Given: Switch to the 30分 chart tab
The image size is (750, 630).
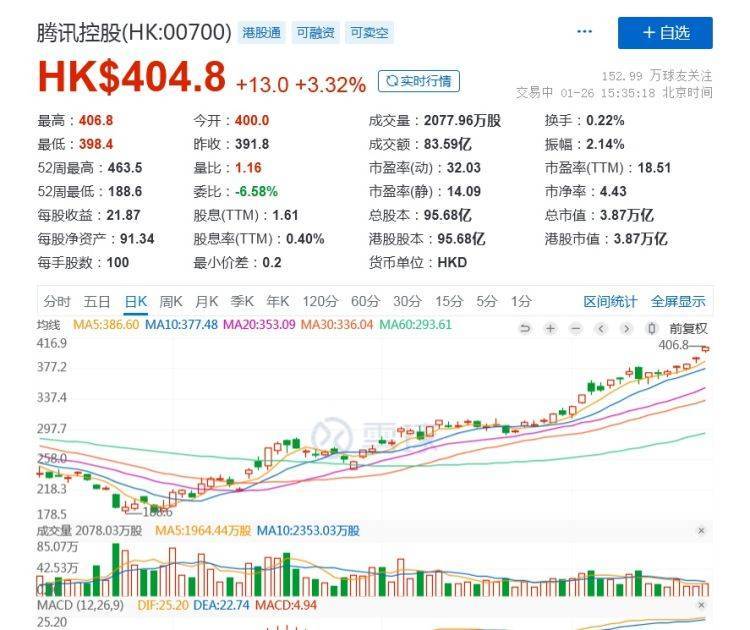Looking at the screenshot, I should click(407, 301).
